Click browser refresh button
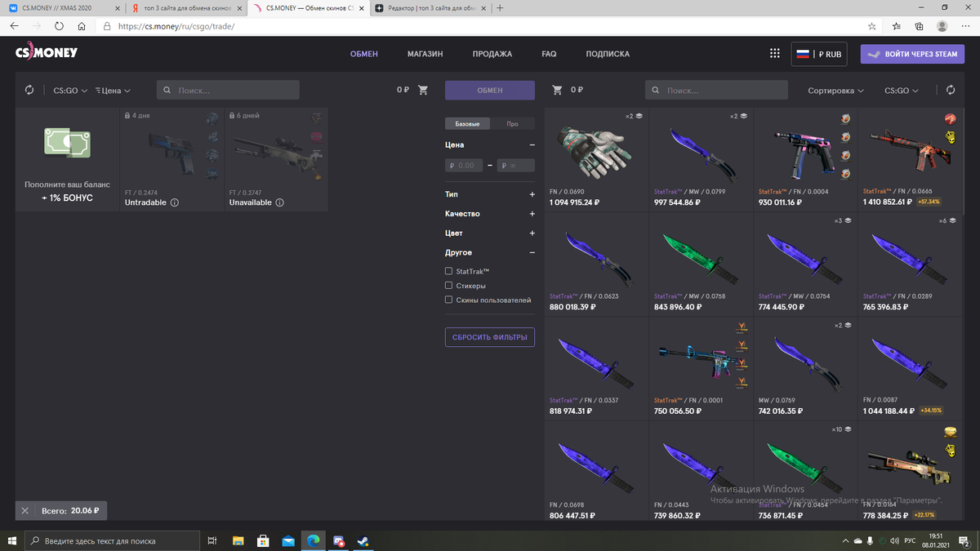This screenshot has width=980, height=551. coord(59,26)
